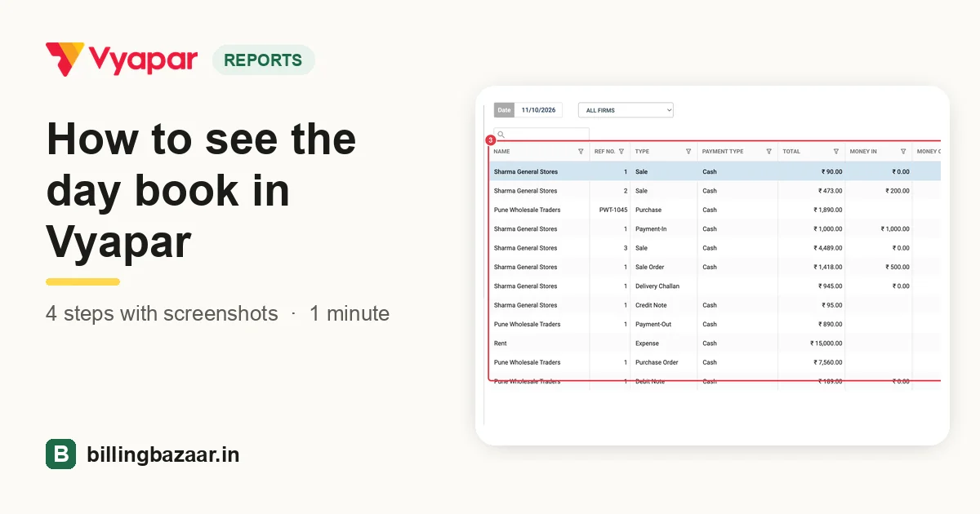Click the magnifier icon in the search box
The width and height of the screenshot is (980, 514).
501,135
